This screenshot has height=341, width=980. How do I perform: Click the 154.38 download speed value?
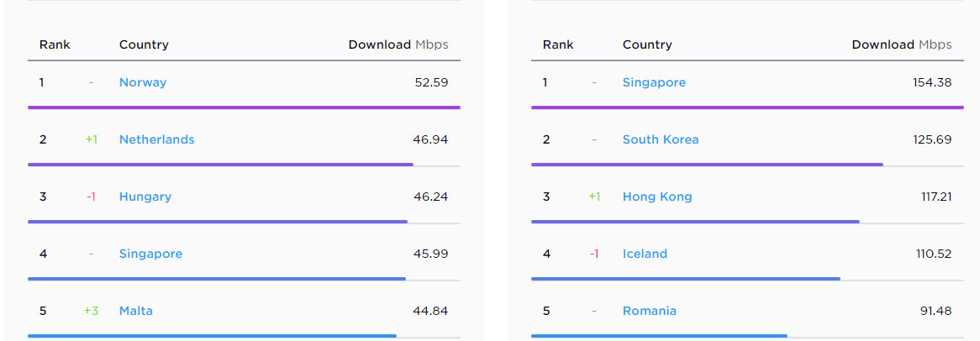(x=932, y=82)
